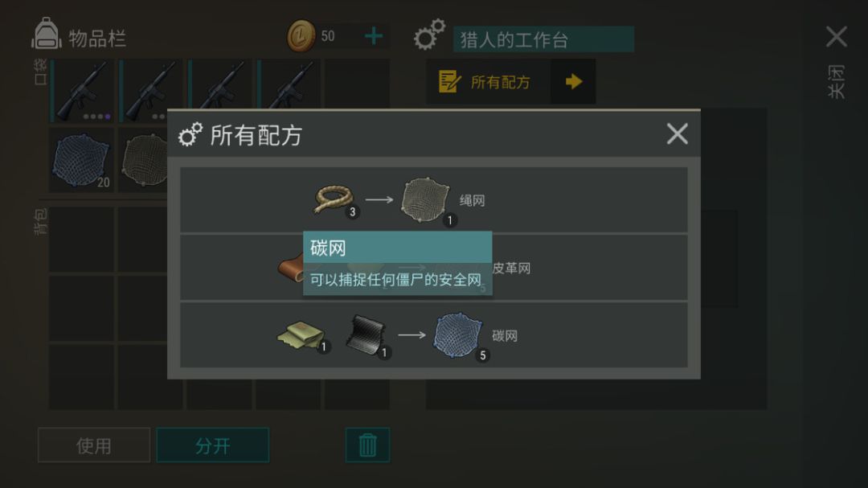Click the gear icon beside 猎人的工作台
The height and width of the screenshot is (488, 868).
point(429,35)
